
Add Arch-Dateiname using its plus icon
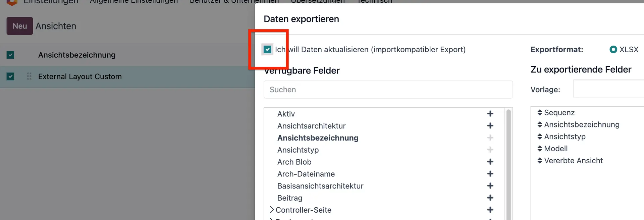point(490,173)
